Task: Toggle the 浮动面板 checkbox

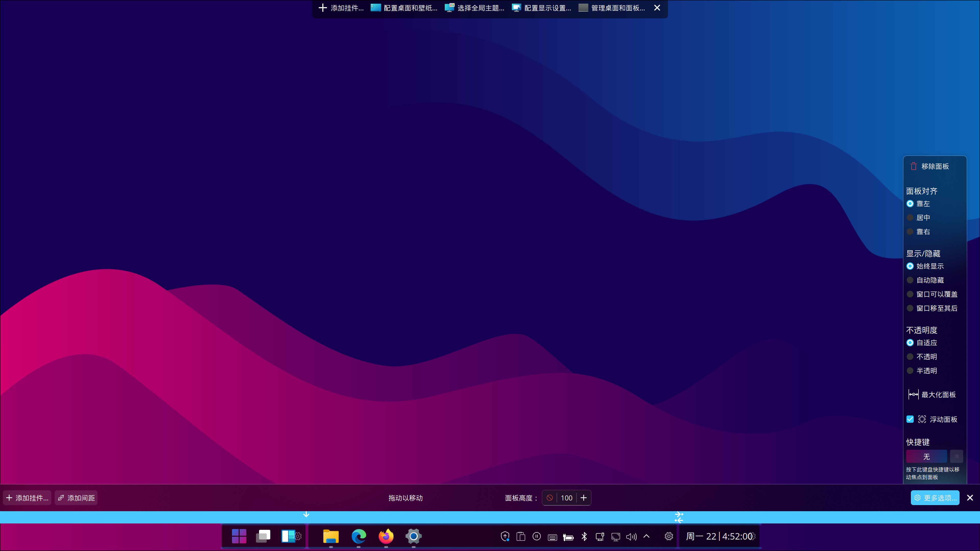Action: click(x=910, y=419)
